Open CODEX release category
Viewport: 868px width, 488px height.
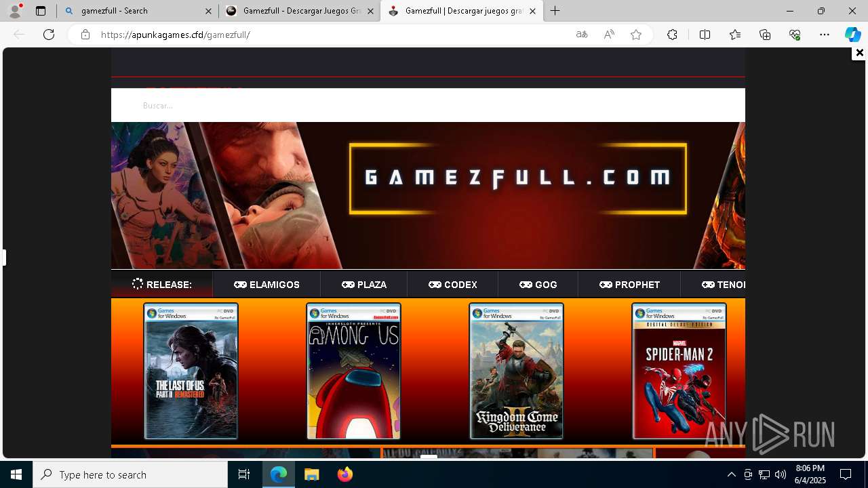tap(453, 284)
